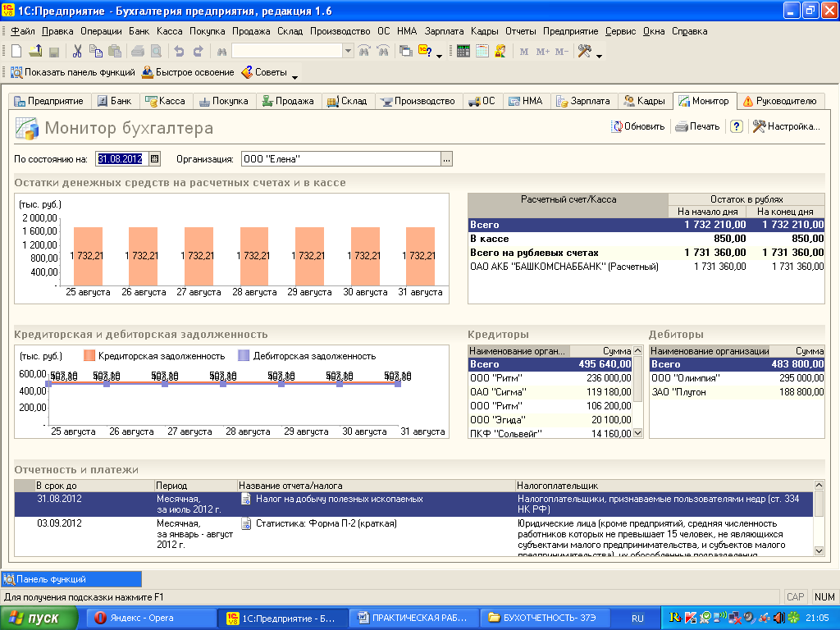Viewport: 840px width, 630px height.
Task: Click the user lock icon in toolbar
Action: (500, 52)
